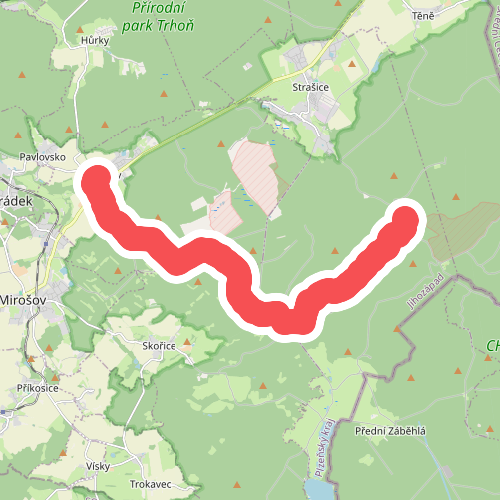Click the Pavlovsko village label
500x500 pixels.
pos(42,157)
